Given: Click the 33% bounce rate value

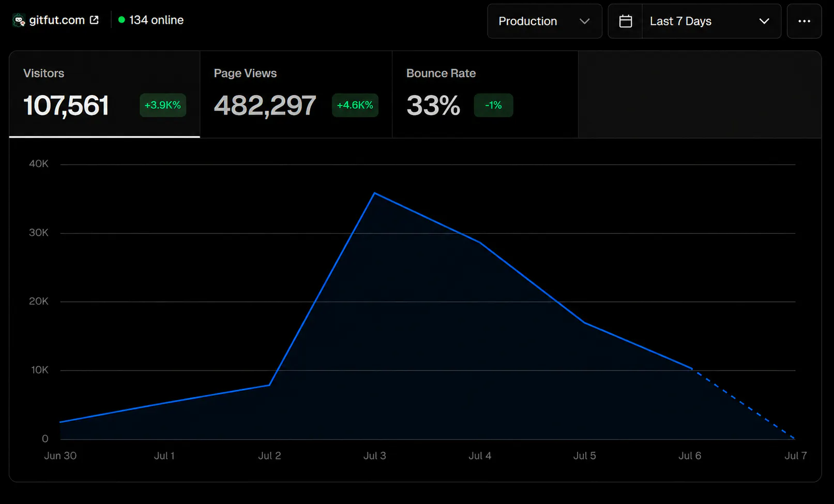Looking at the screenshot, I should (x=433, y=105).
